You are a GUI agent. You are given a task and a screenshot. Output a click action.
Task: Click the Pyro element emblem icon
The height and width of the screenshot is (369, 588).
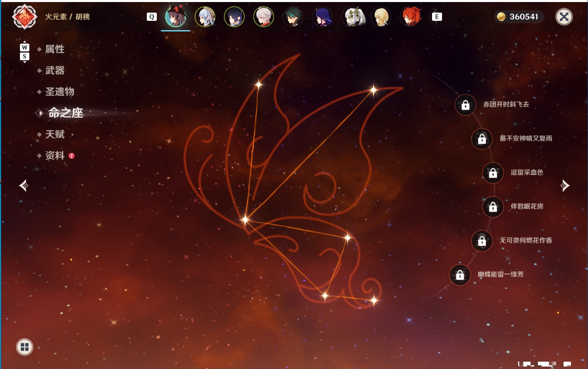click(x=24, y=17)
